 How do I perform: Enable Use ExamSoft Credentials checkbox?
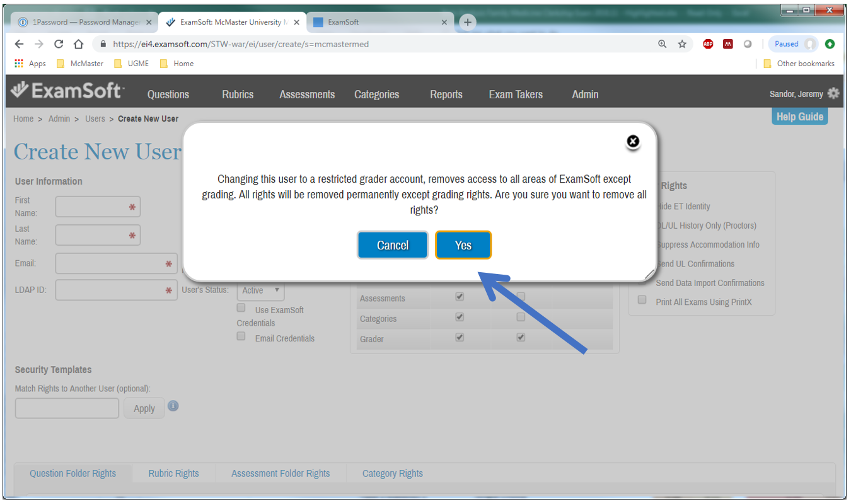coord(241,308)
